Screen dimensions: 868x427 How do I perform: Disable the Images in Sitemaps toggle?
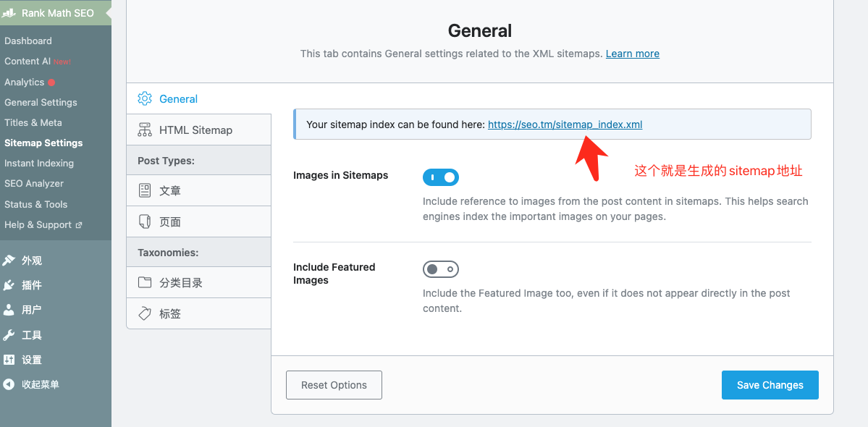coord(440,177)
